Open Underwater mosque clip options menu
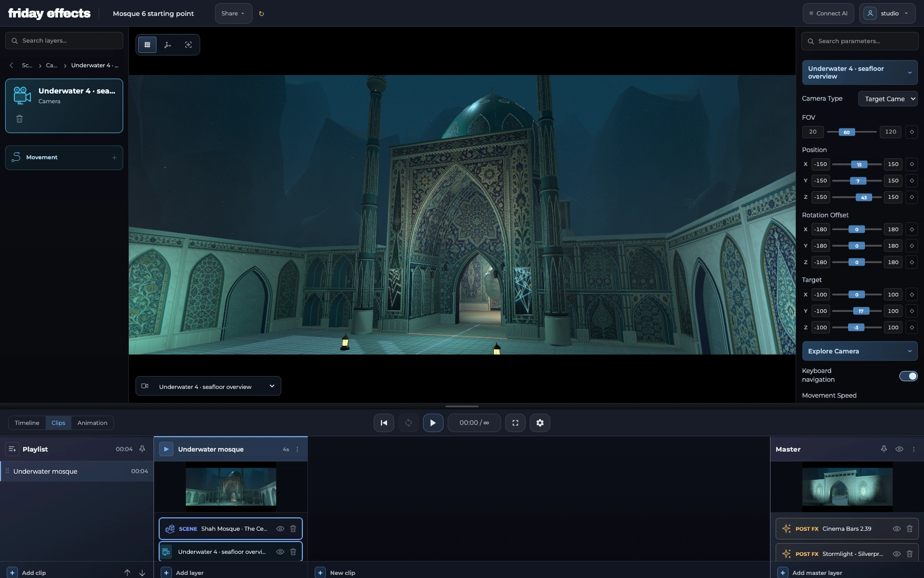 click(x=297, y=450)
